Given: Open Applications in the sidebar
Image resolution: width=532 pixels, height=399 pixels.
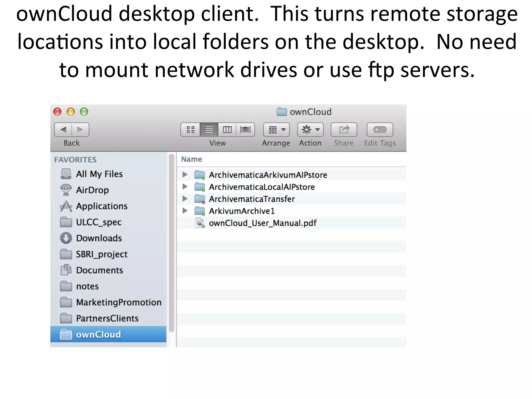Looking at the screenshot, I should click(x=108, y=206).
